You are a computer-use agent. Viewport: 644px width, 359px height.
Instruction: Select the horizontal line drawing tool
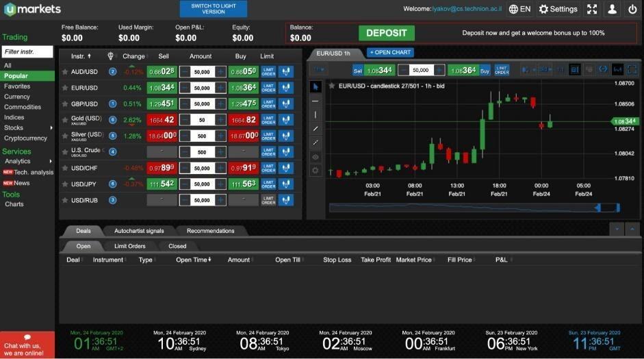[x=315, y=101]
